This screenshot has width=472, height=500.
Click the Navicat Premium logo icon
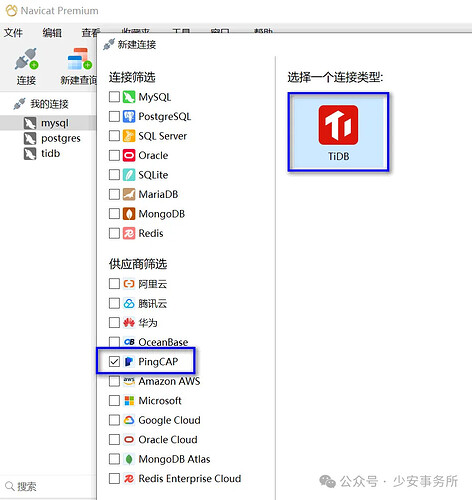tap(11, 10)
